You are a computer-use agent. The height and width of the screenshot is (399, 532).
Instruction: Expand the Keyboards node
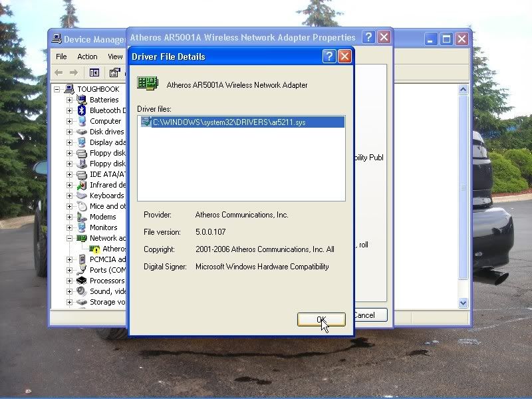pos(69,196)
